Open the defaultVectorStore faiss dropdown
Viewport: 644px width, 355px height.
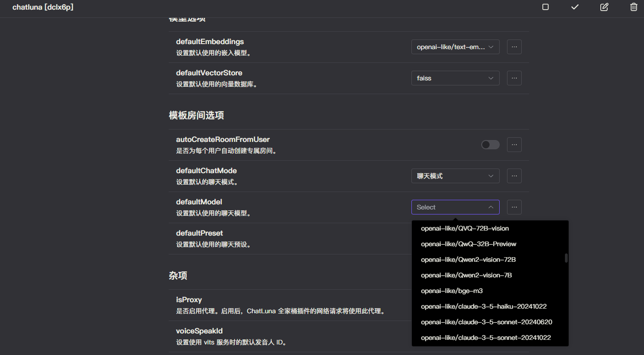[x=455, y=78]
